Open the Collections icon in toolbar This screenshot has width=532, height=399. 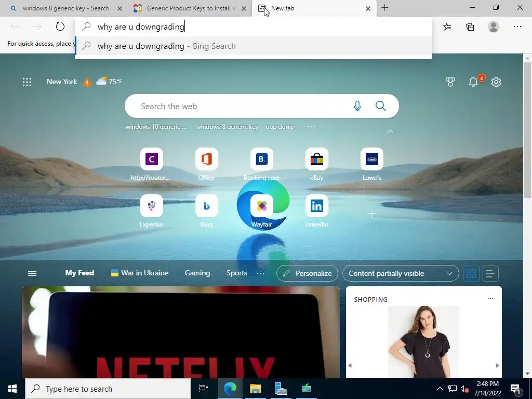(x=470, y=27)
